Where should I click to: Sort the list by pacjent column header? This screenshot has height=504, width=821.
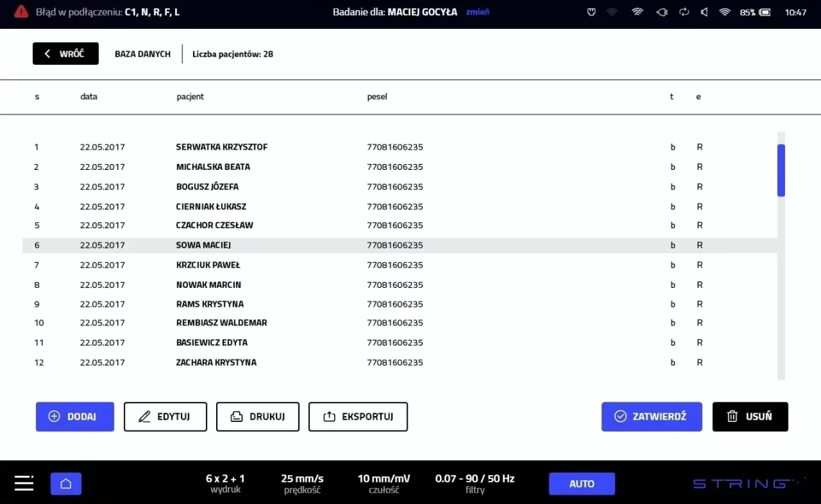click(x=190, y=96)
